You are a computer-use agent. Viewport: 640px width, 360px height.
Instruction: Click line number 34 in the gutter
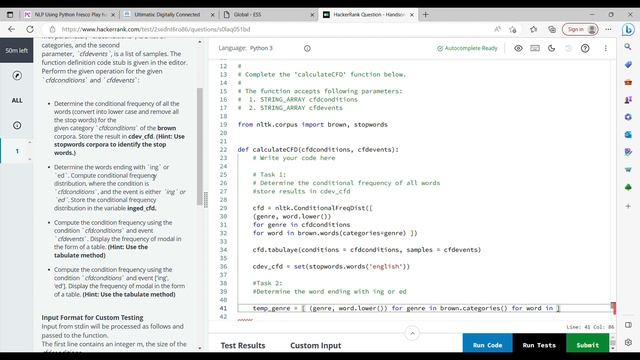223,250
